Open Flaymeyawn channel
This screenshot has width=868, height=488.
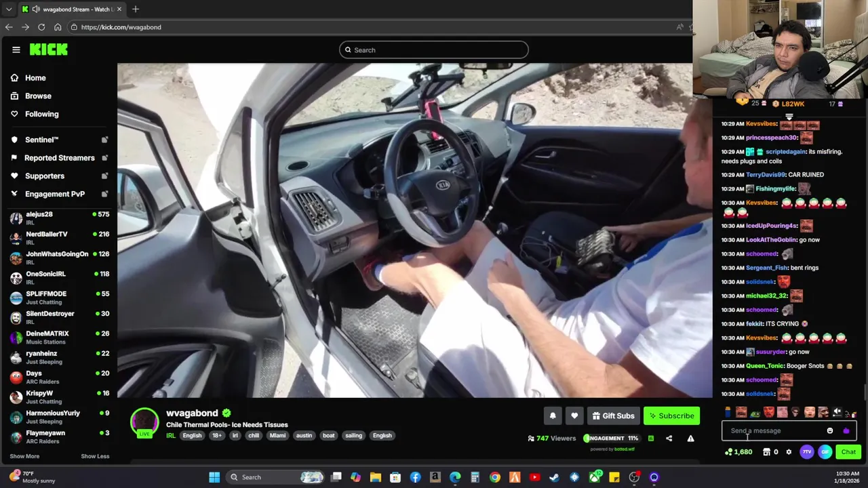(x=59, y=436)
